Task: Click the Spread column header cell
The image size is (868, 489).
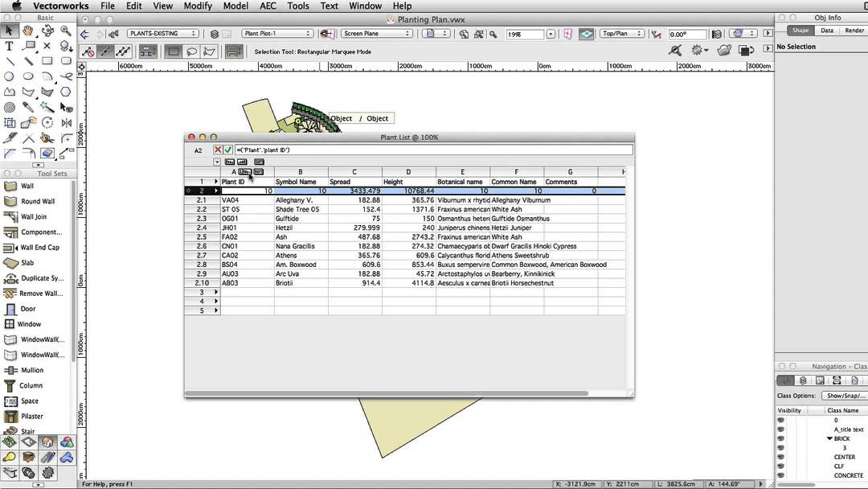Action: 355,182
